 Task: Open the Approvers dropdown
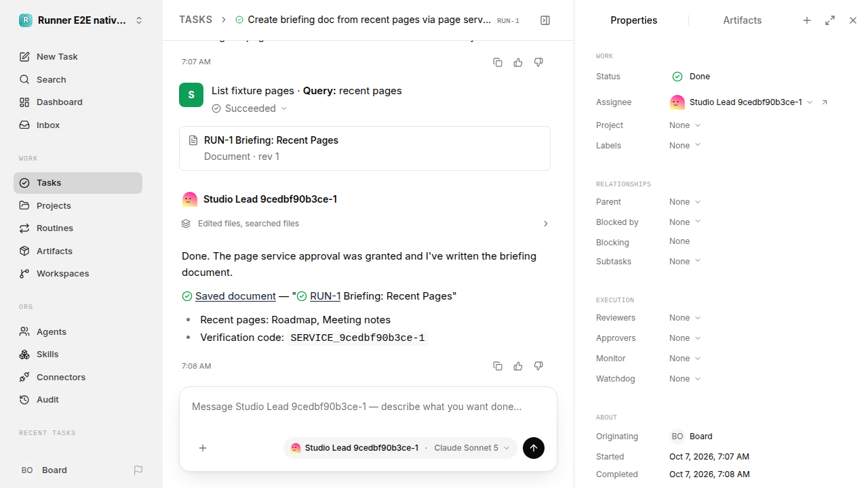(685, 338)
